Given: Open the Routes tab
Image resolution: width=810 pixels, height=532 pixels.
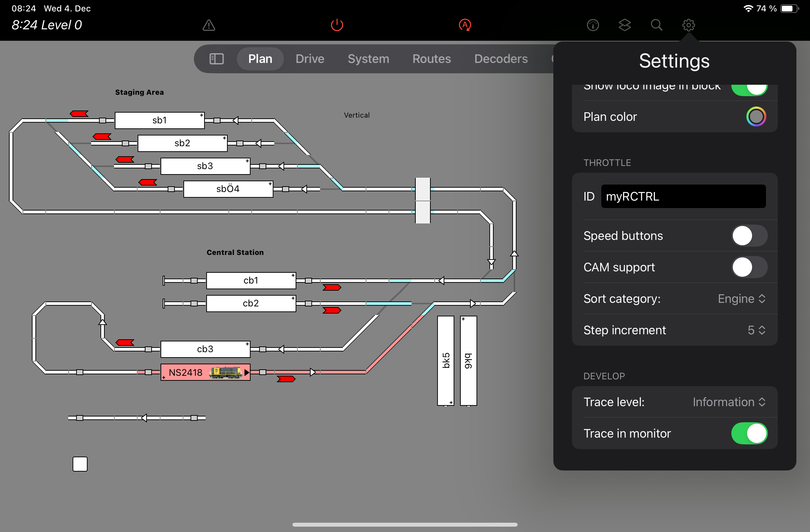Looking at the screenshot, I should pyautogui.click(x=431, y=59).
